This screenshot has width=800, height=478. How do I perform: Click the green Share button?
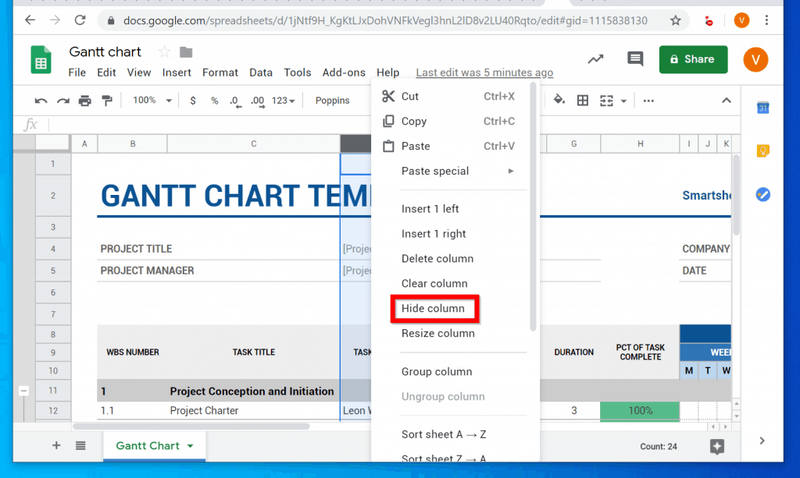click(693, 59)
